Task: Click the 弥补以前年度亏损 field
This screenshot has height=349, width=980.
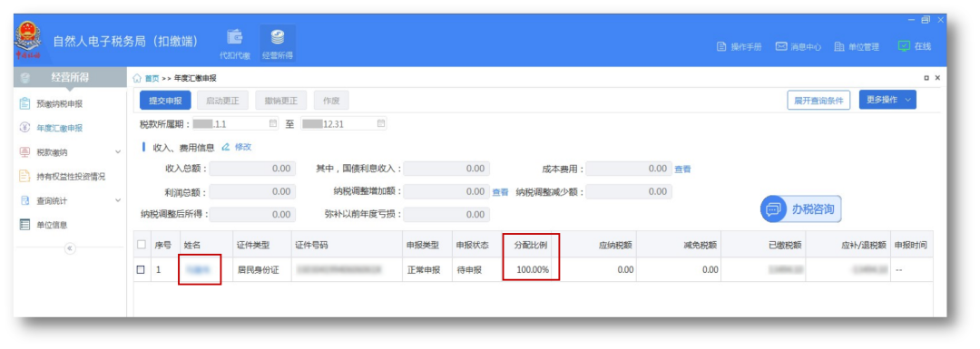Action: [x=446, y=215]
